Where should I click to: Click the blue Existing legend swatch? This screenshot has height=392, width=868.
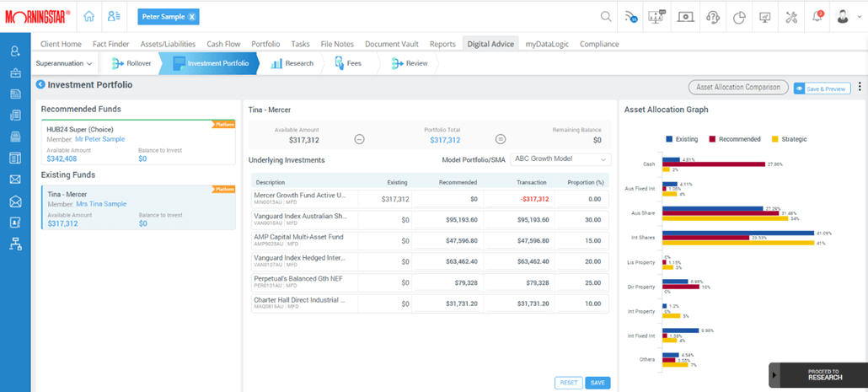pyautogui.click(x=669, y=139)
